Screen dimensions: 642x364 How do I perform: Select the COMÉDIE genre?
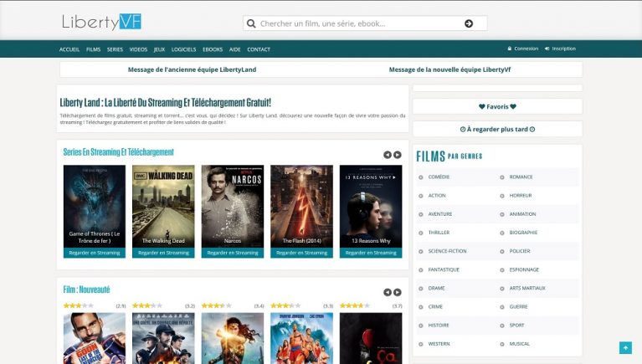click(439, 177)
